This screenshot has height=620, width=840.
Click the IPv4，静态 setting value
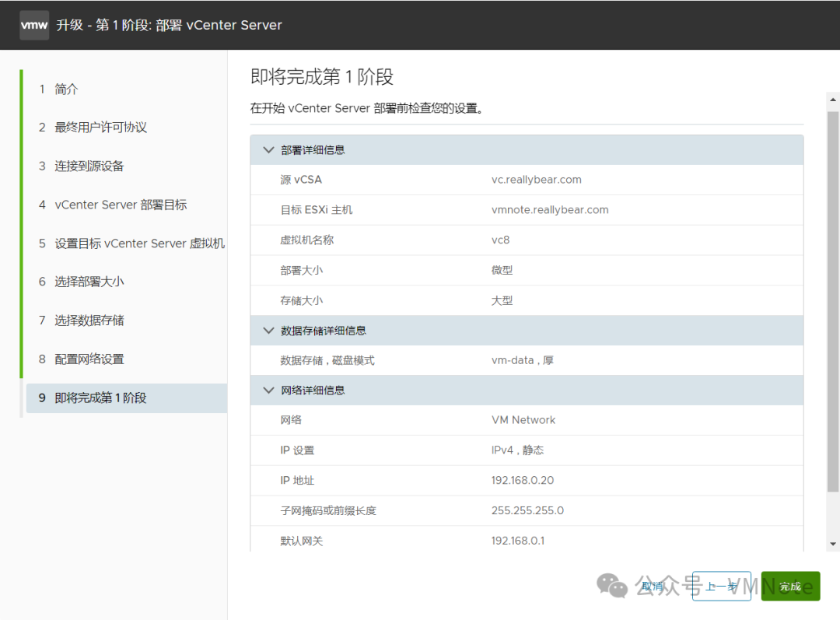(517, 450)
